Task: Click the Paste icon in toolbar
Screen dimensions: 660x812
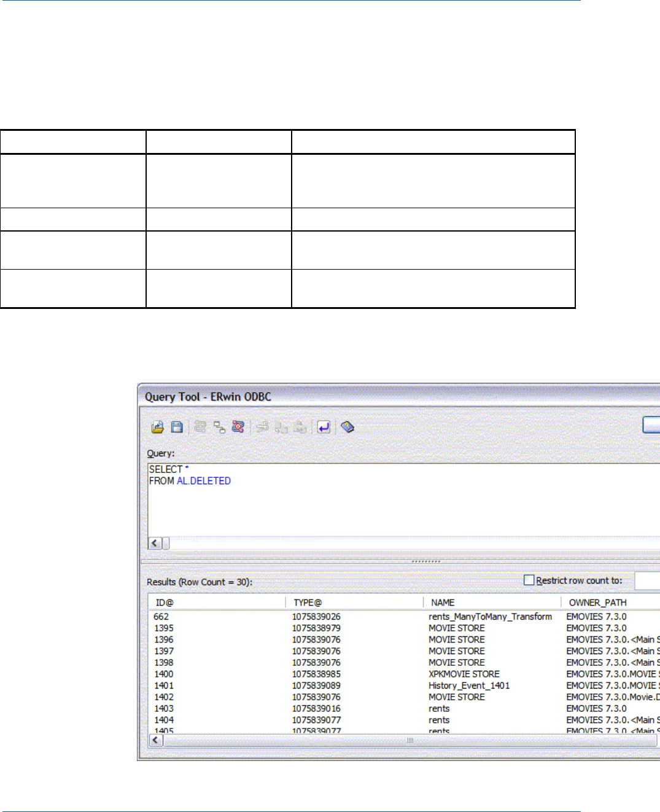Action: point(300,427)
